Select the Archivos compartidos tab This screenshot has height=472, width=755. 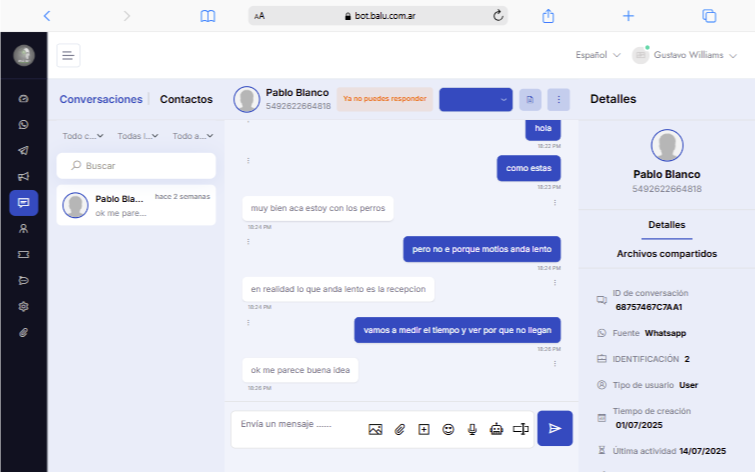[666, 254]
